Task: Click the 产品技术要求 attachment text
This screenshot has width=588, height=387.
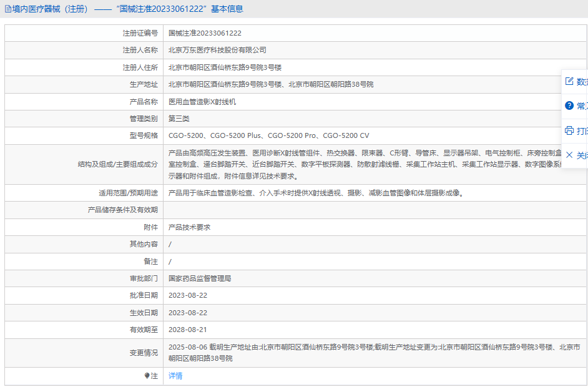Action: (189, 227)
